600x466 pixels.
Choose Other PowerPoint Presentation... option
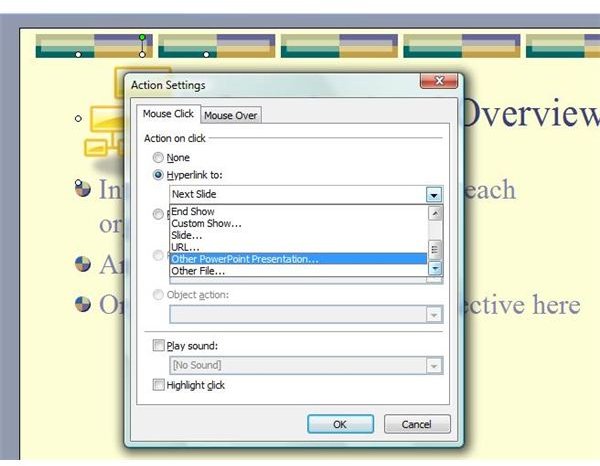(298, 259)
